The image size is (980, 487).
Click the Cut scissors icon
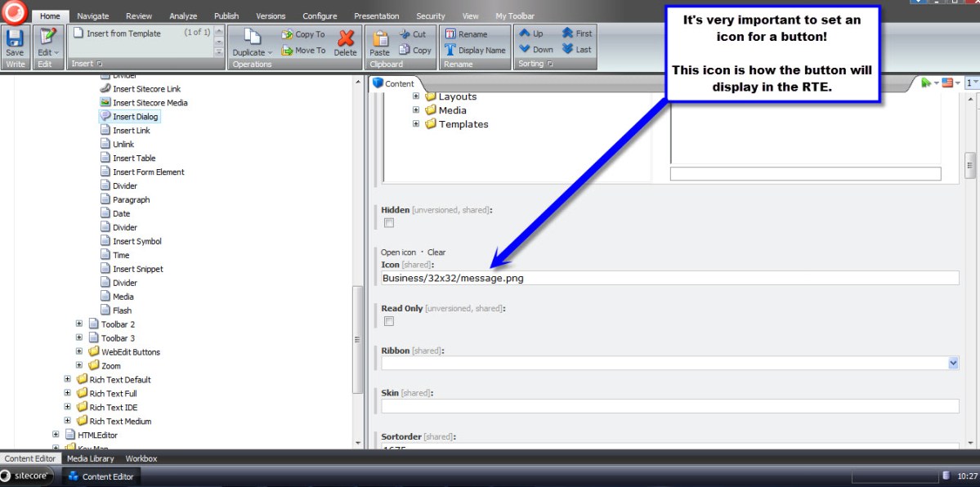(x=405, y=34)
